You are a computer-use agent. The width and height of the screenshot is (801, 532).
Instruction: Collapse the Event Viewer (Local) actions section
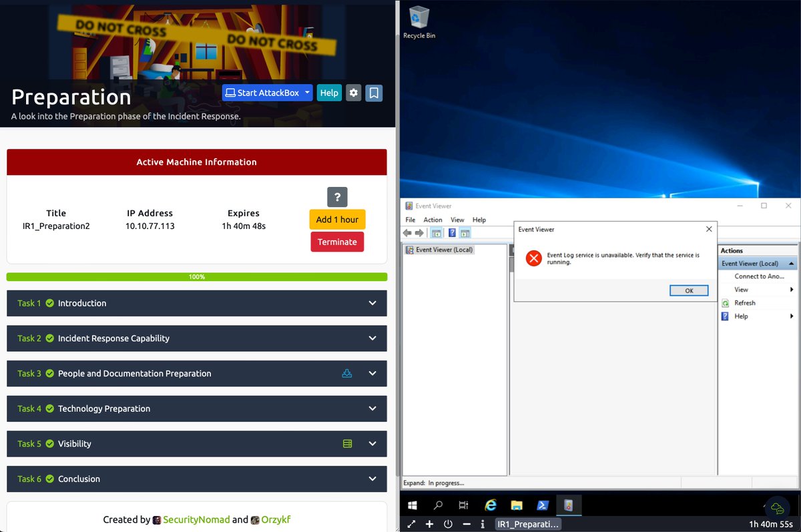(792, 264)
